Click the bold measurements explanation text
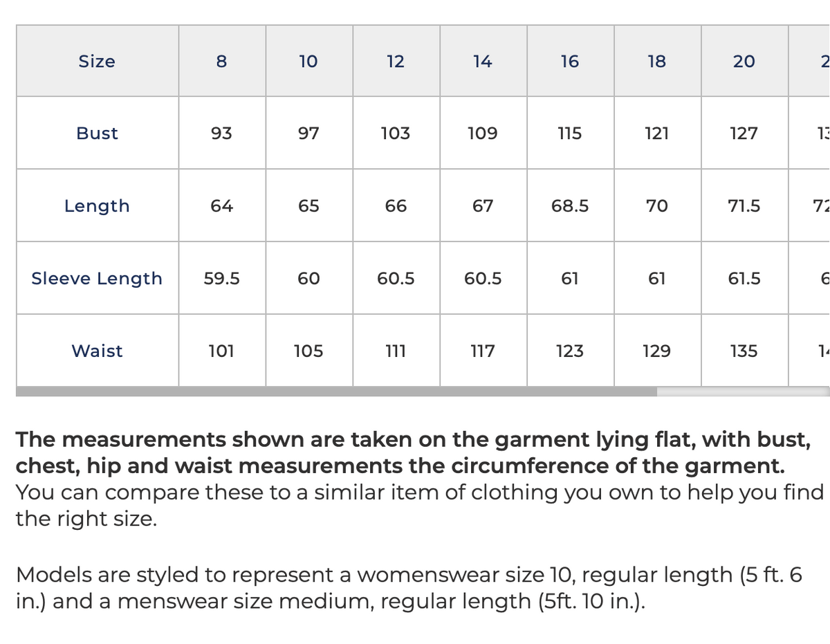This screenshot has width=830, height=644. (413, 452)
